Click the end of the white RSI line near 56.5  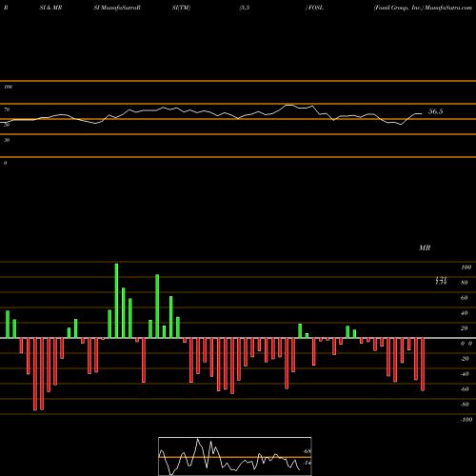tap(422, 113)
